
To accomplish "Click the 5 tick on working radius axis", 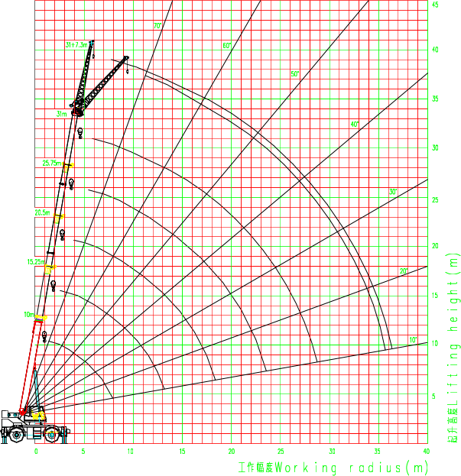I will [x=83, y=451].
